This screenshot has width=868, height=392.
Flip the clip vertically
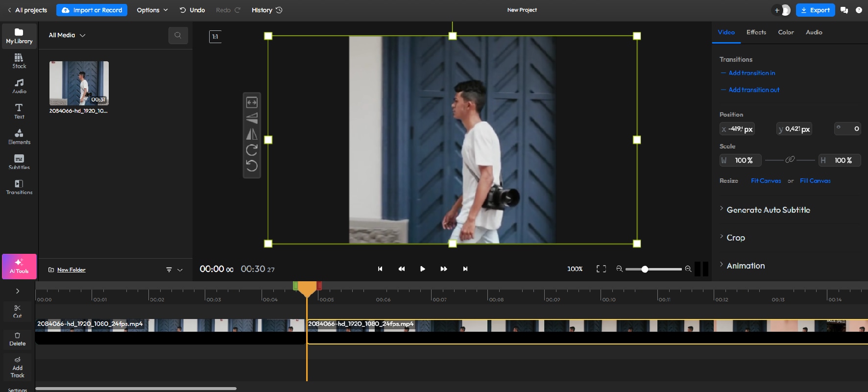click(252, 118)
